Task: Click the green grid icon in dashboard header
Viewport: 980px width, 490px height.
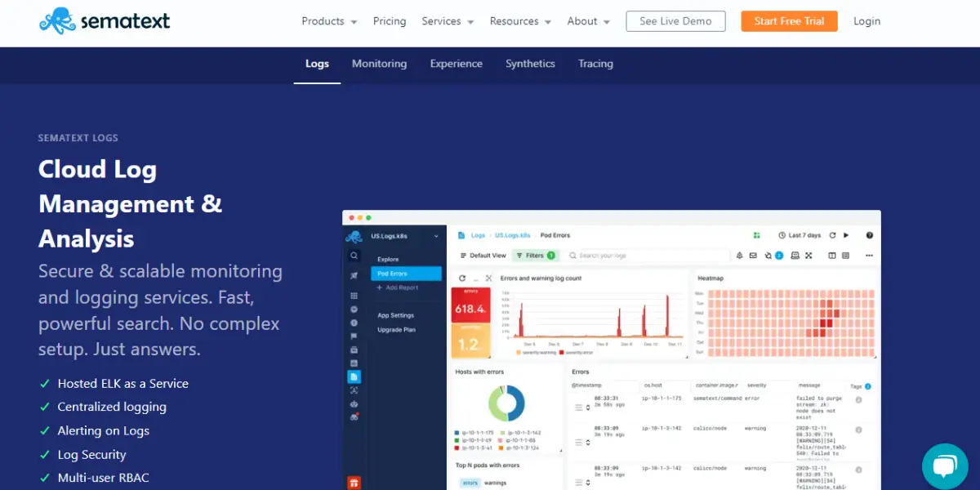Action: tap(757, 235)
